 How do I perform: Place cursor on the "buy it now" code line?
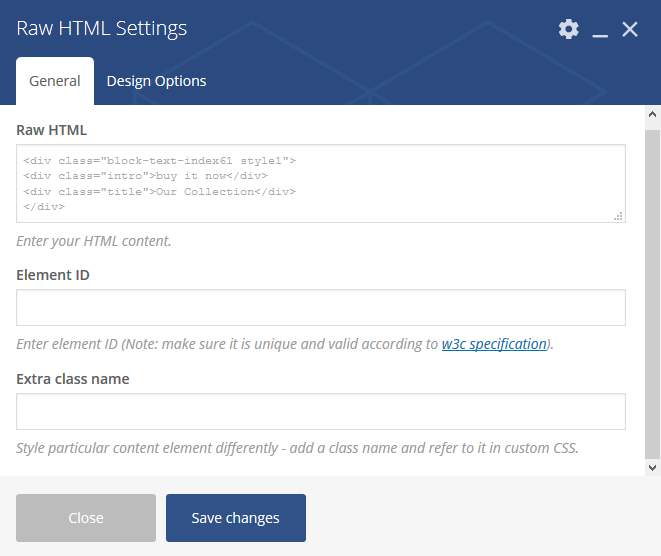point(145,176)
